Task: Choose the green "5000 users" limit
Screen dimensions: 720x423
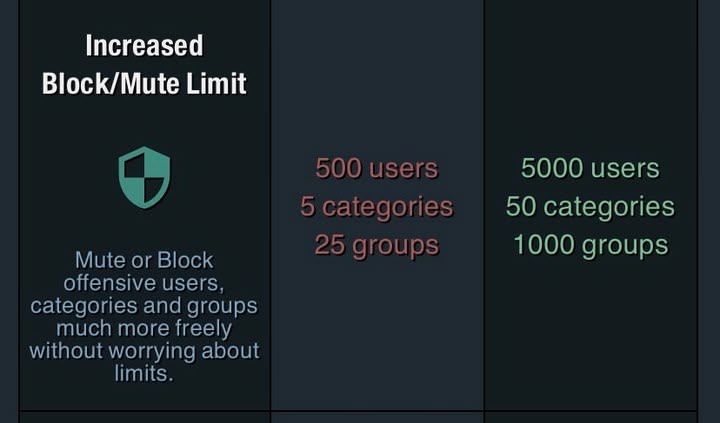Action: click(x=590, y=168)
